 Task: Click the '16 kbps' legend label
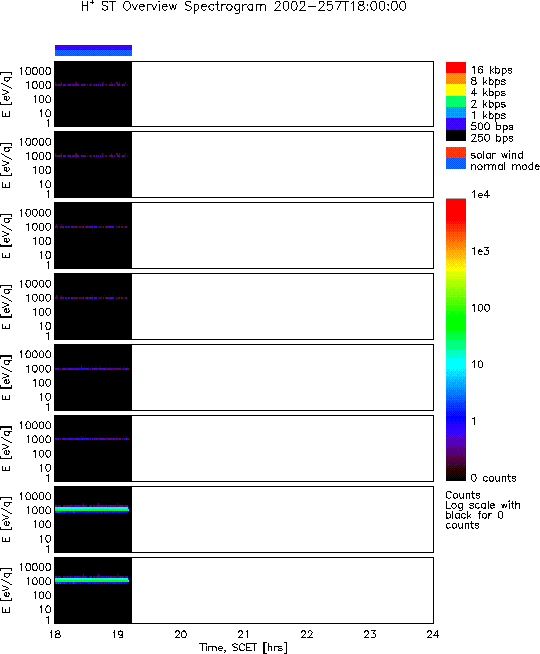click(x=491, y=70)
